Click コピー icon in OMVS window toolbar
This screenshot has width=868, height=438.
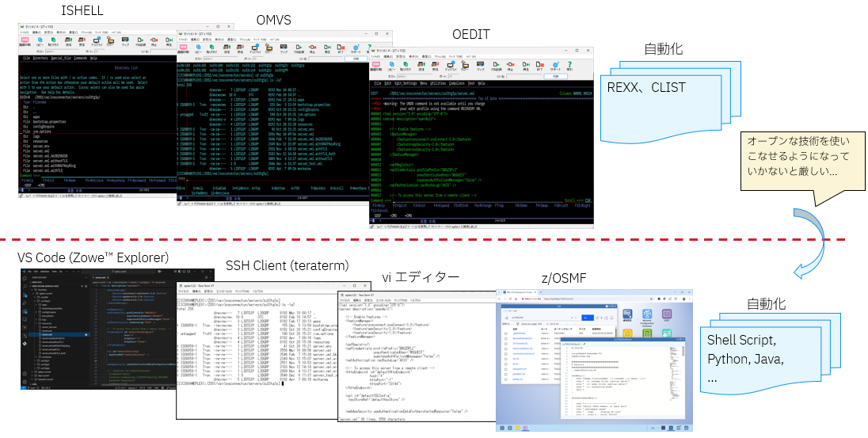coord(198,49)
